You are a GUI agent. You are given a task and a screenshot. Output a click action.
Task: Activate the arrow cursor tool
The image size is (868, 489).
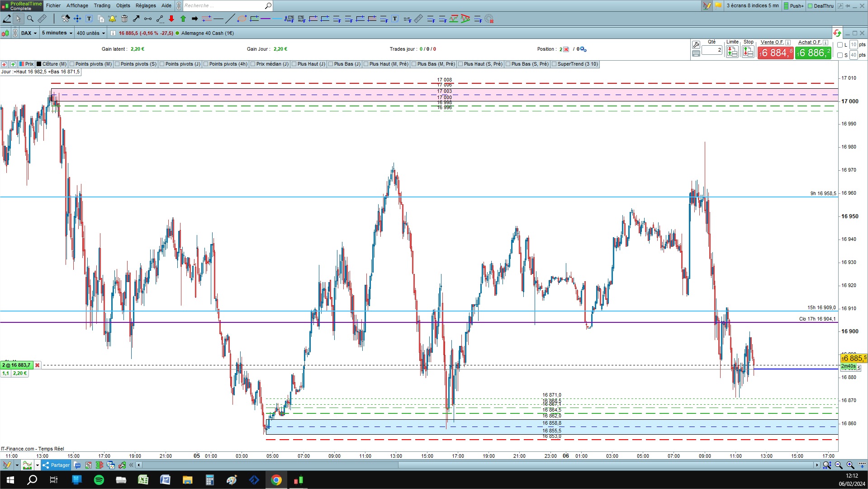18,19
